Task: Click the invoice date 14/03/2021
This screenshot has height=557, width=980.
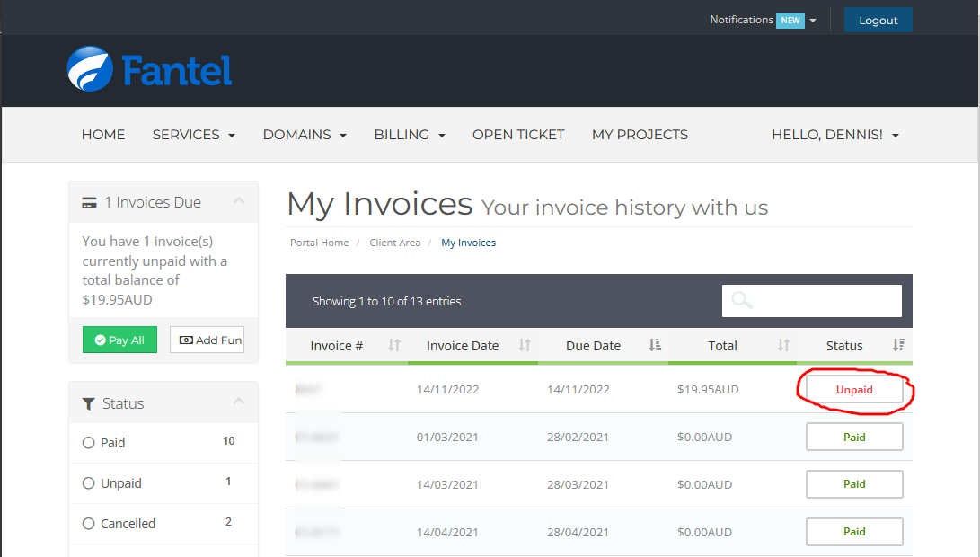Action: coord(447,484)
